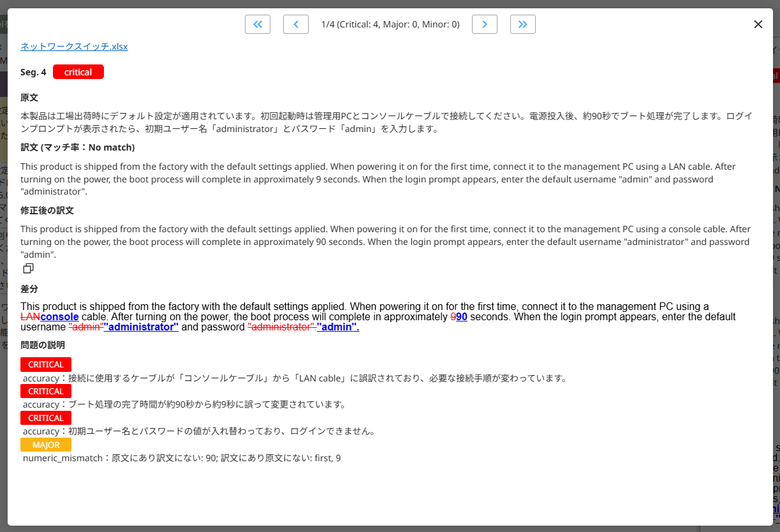Click the Japanese source text paragraph
This screenshot has width=780, height=532.
point(386,122)
